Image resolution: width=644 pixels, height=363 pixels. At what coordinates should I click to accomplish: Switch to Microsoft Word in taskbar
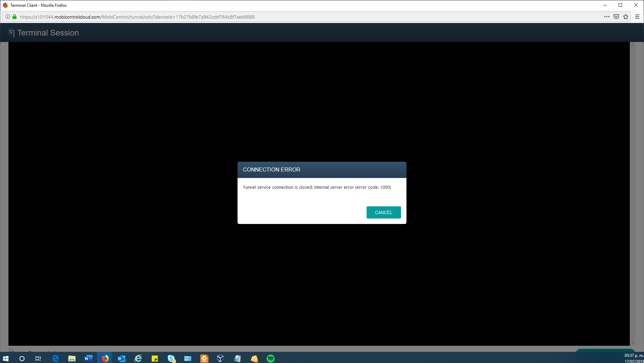[x=88, y=358]
